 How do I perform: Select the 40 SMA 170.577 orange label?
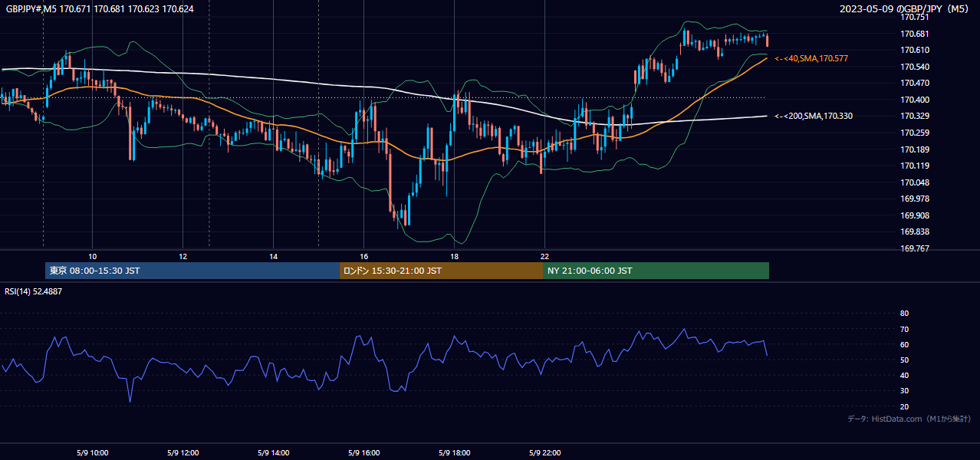point(811,58)
